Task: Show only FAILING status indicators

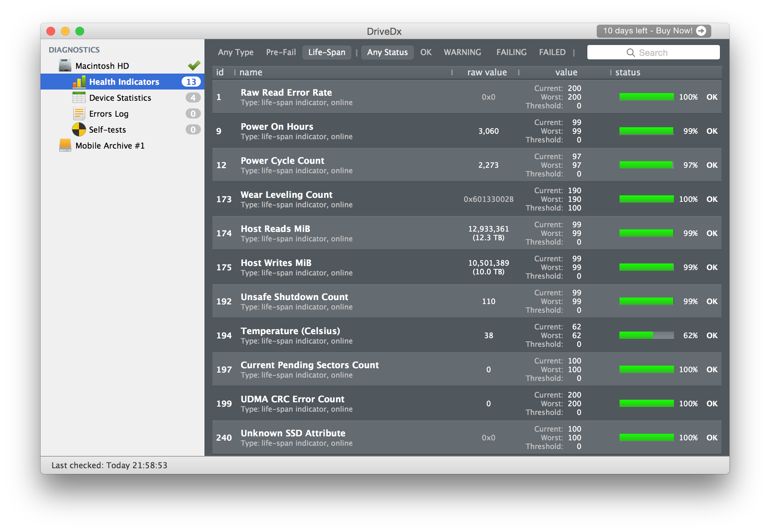Action: coord(511,52)
